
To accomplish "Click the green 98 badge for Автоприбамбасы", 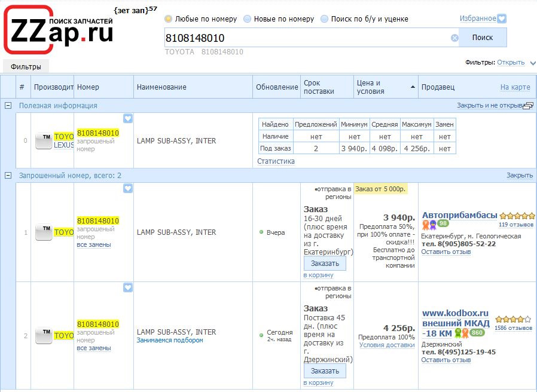I will tap(443, 223).
